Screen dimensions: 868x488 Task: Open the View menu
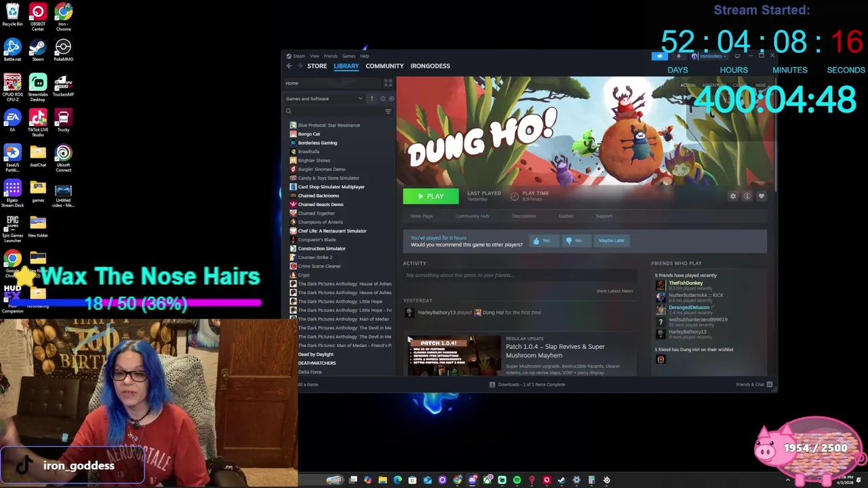315,56
